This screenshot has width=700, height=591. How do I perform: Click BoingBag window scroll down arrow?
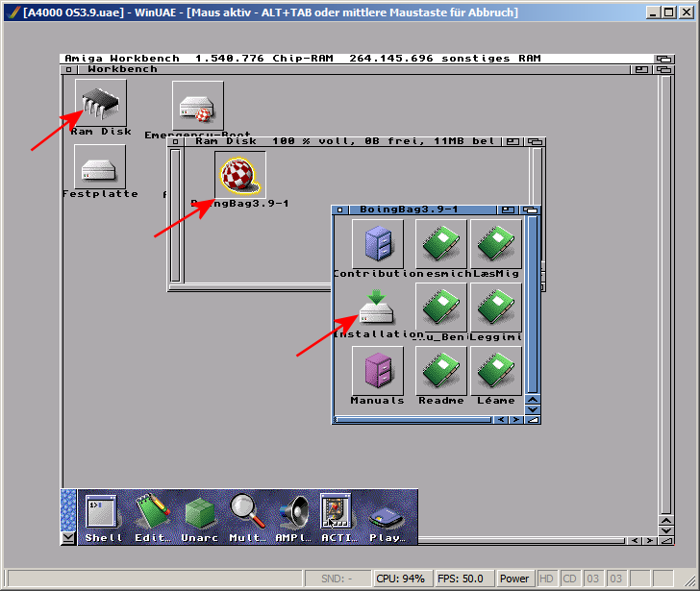(x=532, y=409)
